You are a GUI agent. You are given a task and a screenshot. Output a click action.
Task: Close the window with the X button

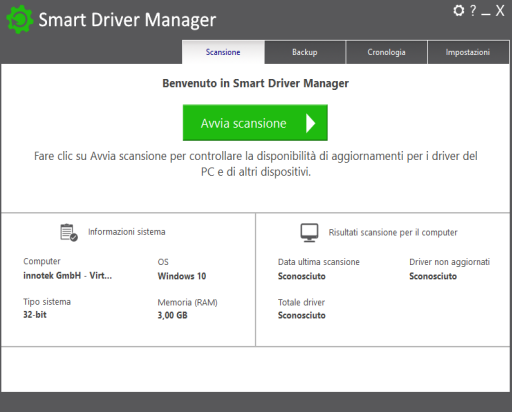coord(500,11)
